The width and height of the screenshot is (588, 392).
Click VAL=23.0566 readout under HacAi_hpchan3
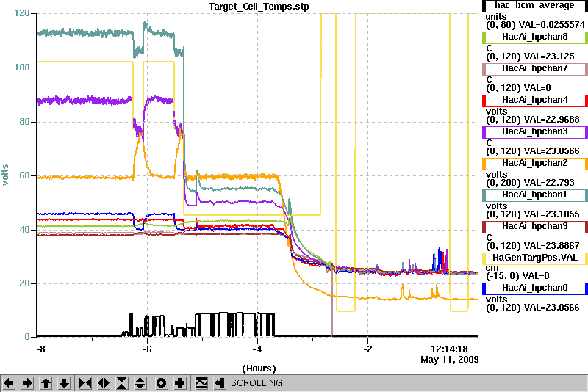552,151
